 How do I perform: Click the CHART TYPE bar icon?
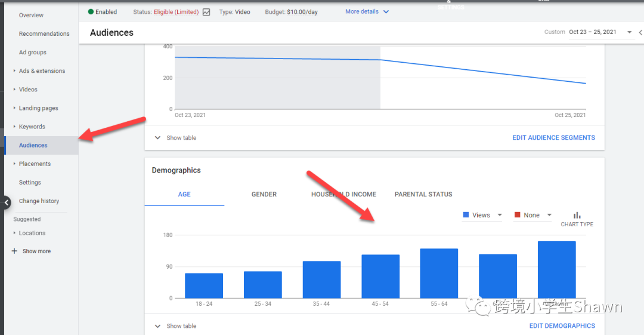click(577, 216)
